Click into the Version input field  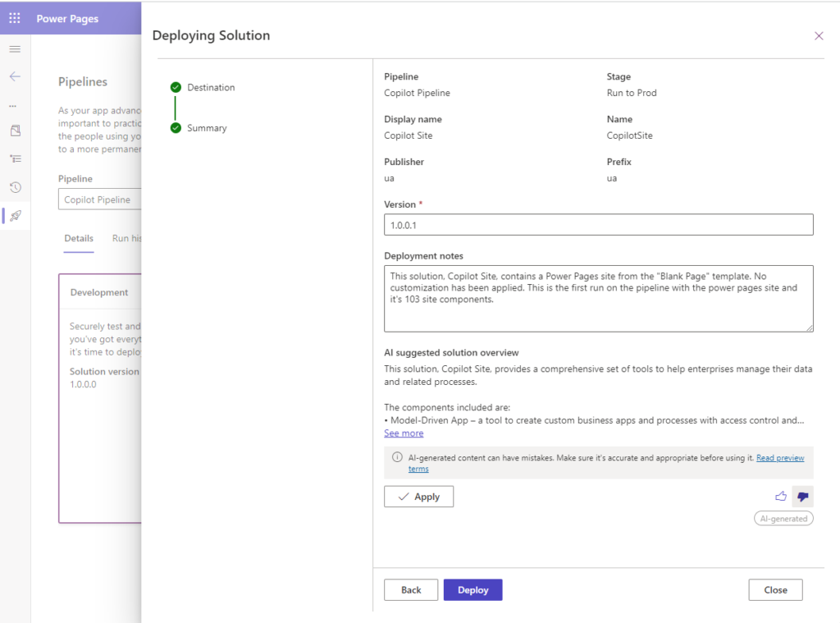coord(598,225)
